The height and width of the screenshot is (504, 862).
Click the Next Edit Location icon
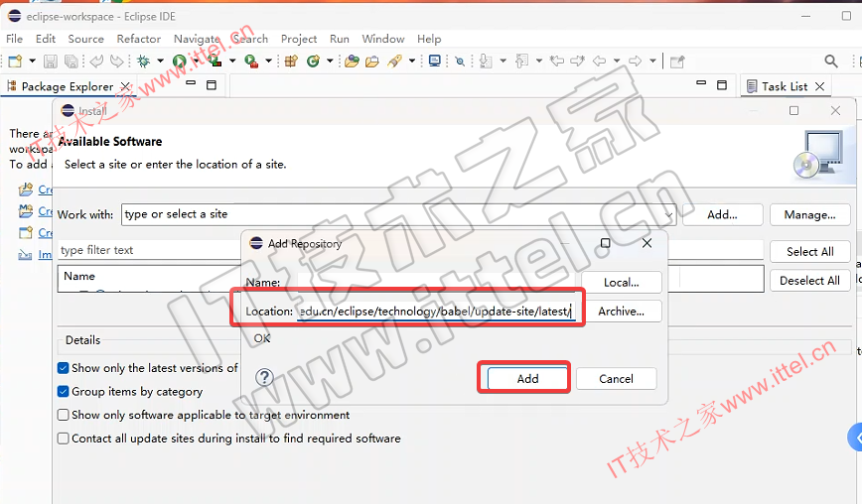(577, 61)
